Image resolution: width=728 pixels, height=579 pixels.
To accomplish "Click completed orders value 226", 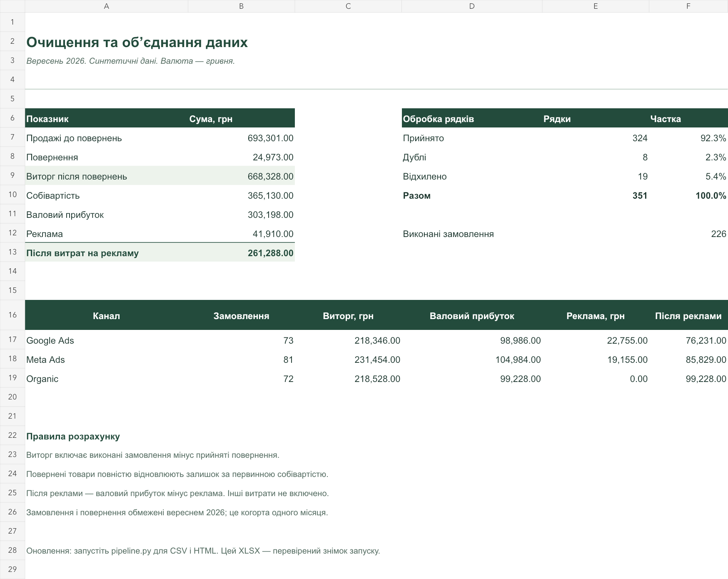I will (x=718, y=234).
